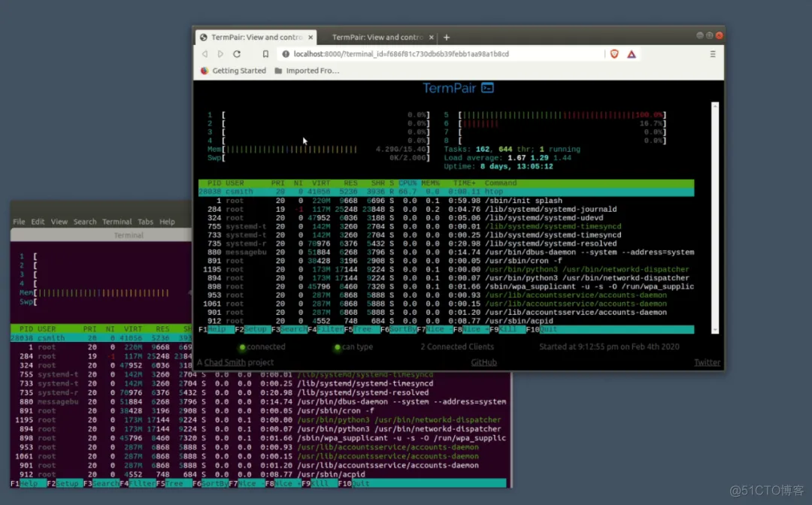Select the /usr/sbin/cron -f row in browser htop
Image resolution: width=812 pixels, height=505 pixels.
coord(447,261)
